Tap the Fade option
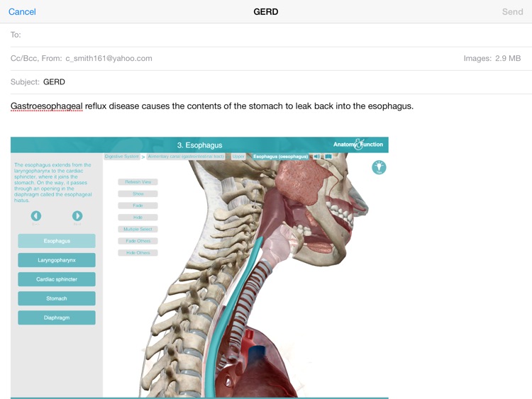Image resolution: width=532 pixels, height=399 pixels. (138, 206)
